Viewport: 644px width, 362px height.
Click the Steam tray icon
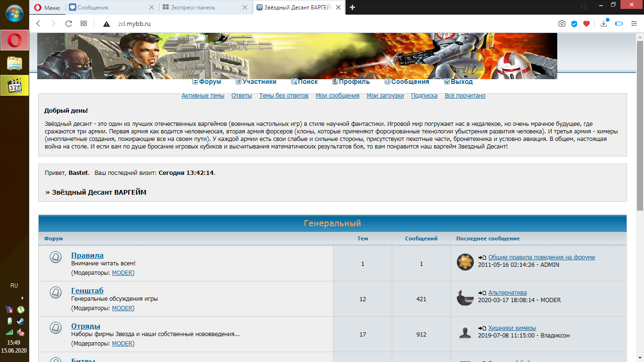20,321
